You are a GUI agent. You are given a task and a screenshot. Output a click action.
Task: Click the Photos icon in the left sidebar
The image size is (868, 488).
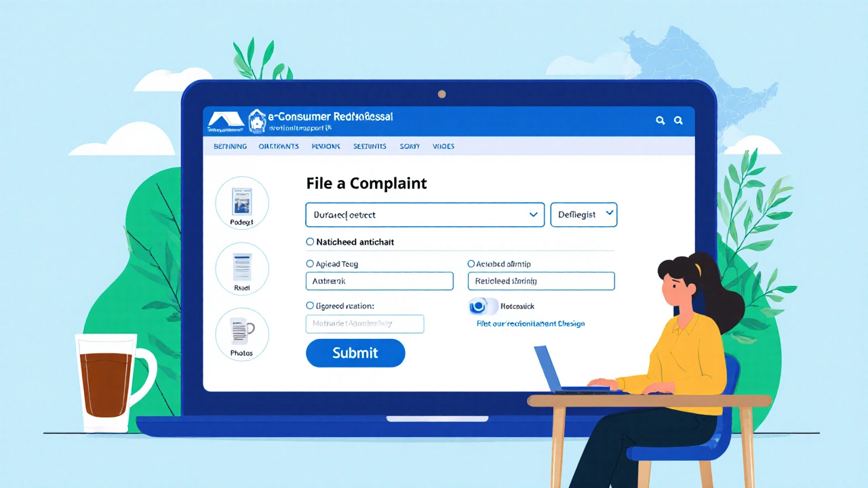(242, 333)
